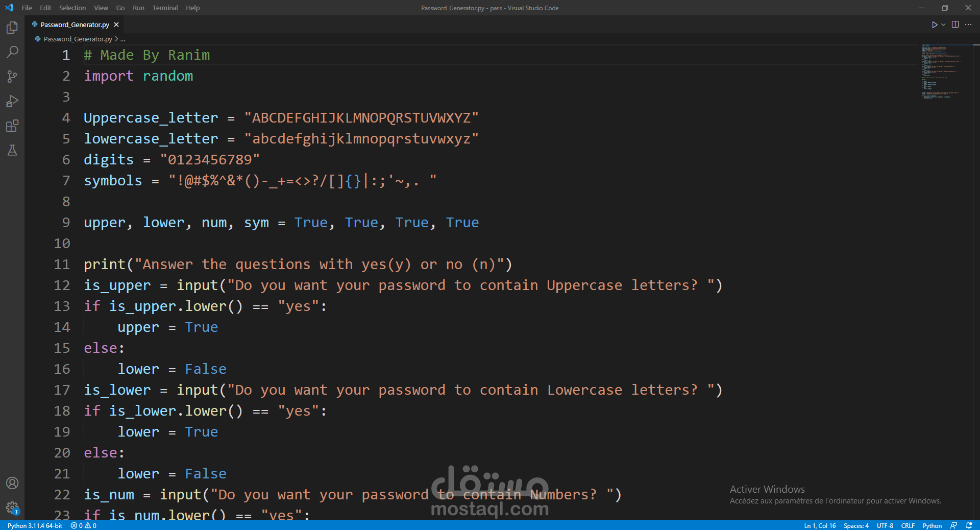The image size is (980, 530).
Task: Open the View menu
Action: point(101,8)
